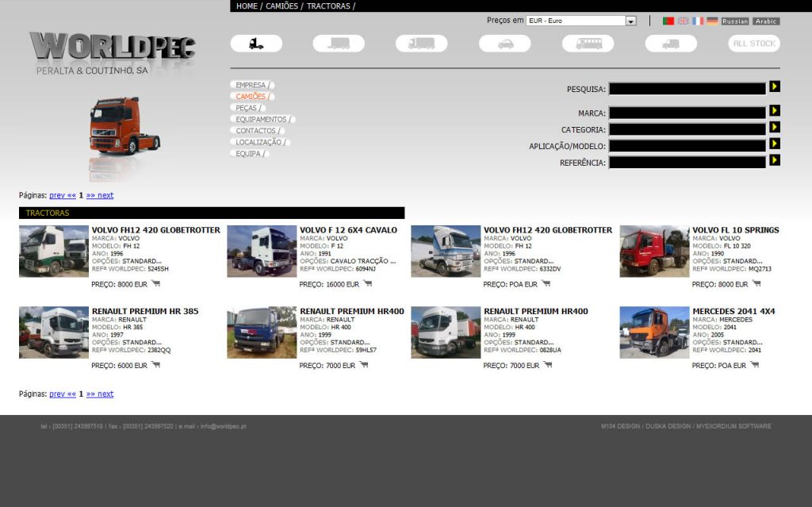812x507 pixels.
Task: Expand the MARCA filter arrow
Action: point(775,111)
